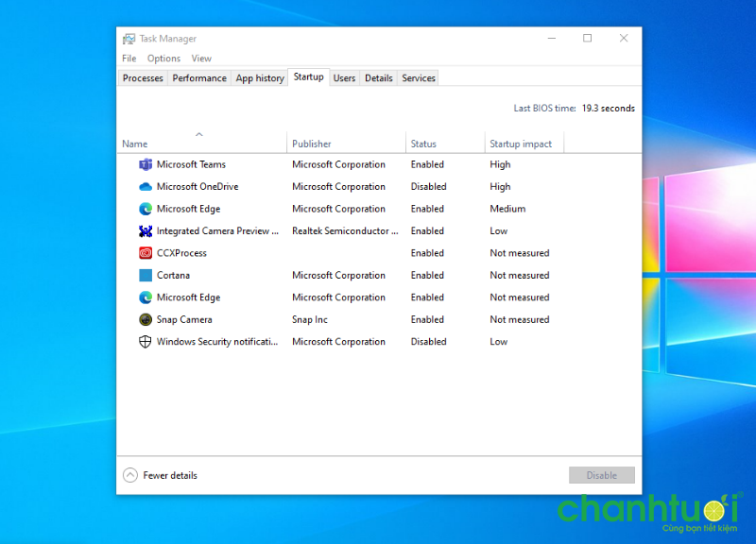This screenshot has width=756, height=544.
Task: Select the Integrated Camera Preview row name
Action: pos(217,231)
